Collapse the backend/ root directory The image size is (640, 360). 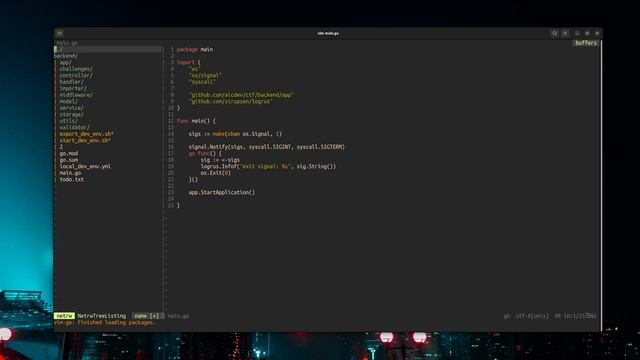tap(66, 56)
